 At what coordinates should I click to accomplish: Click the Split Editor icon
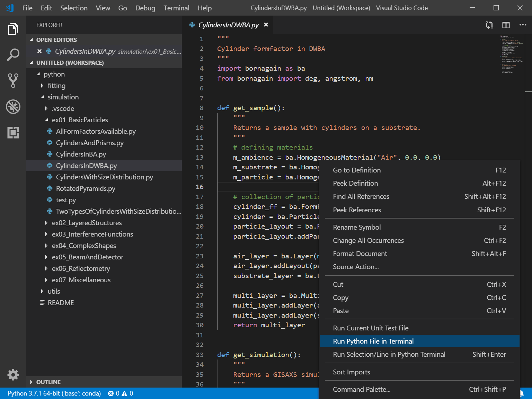[506, 25]
